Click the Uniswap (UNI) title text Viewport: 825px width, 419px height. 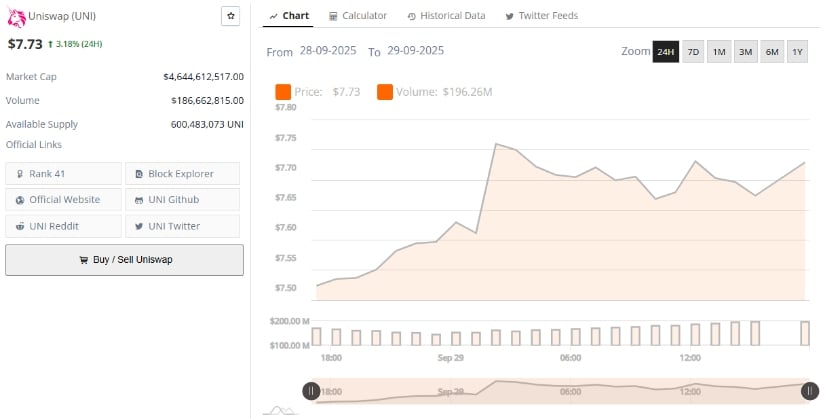[62, 16]
